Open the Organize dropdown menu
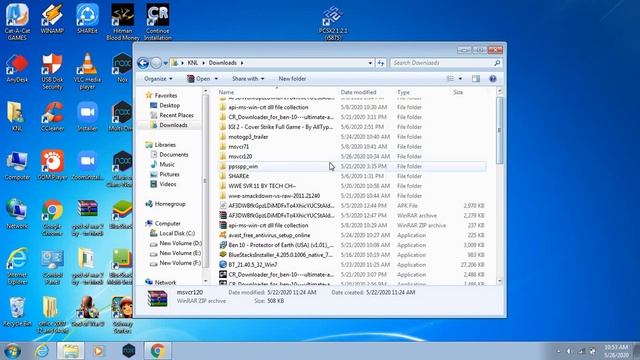Viewport: 640px width, 360px height. click(158, 79)
